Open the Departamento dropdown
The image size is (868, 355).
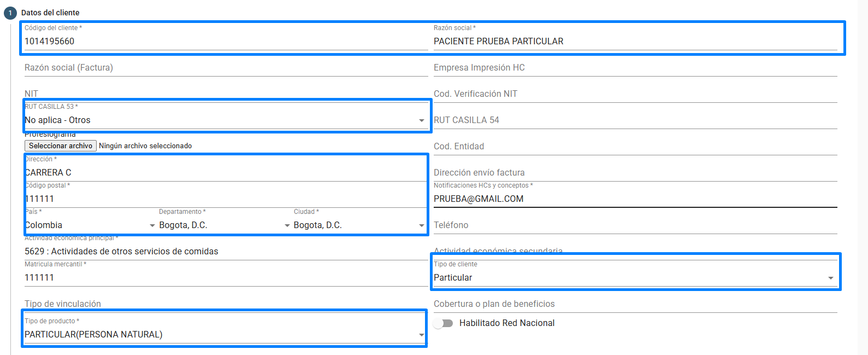click(x=287, y=225)
